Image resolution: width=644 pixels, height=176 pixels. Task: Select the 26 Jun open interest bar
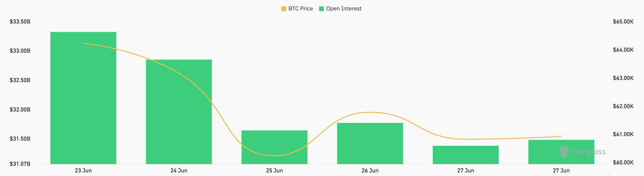(370, 143)
